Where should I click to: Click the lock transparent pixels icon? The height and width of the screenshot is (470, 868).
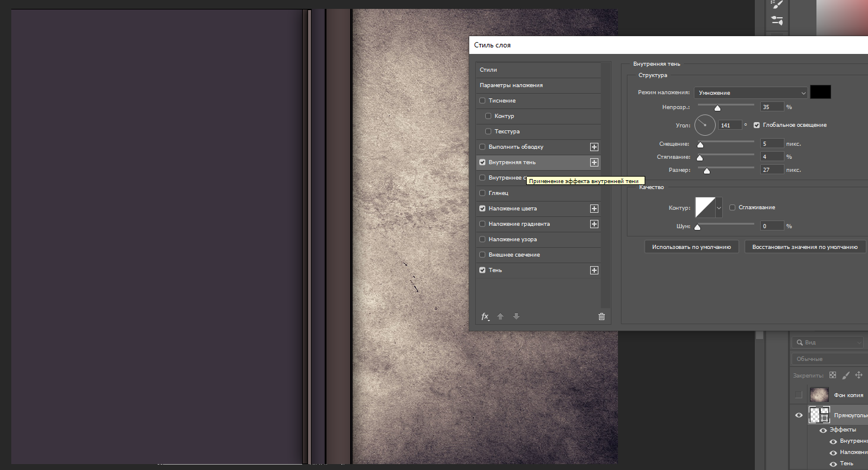pos(832,375)
